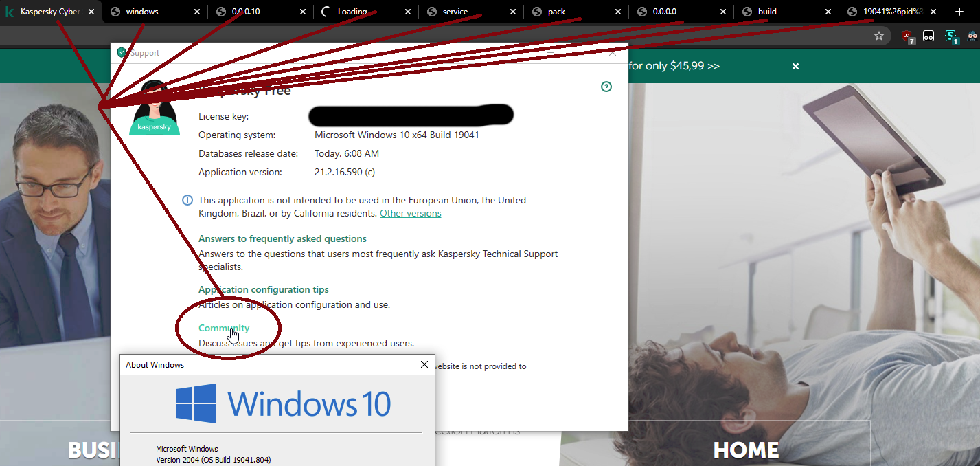
Task: Close the 19041%26pid tab
Action: click(x=934, y=12)
